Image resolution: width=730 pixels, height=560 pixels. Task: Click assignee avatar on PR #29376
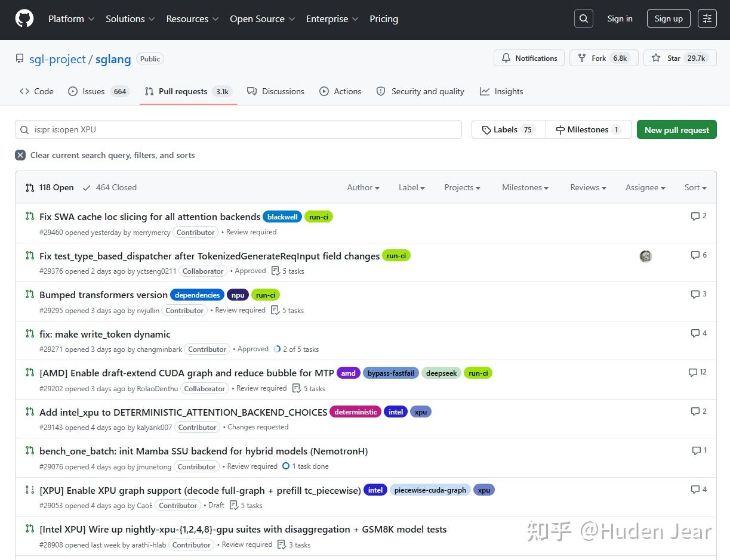[x=645, y=256]
